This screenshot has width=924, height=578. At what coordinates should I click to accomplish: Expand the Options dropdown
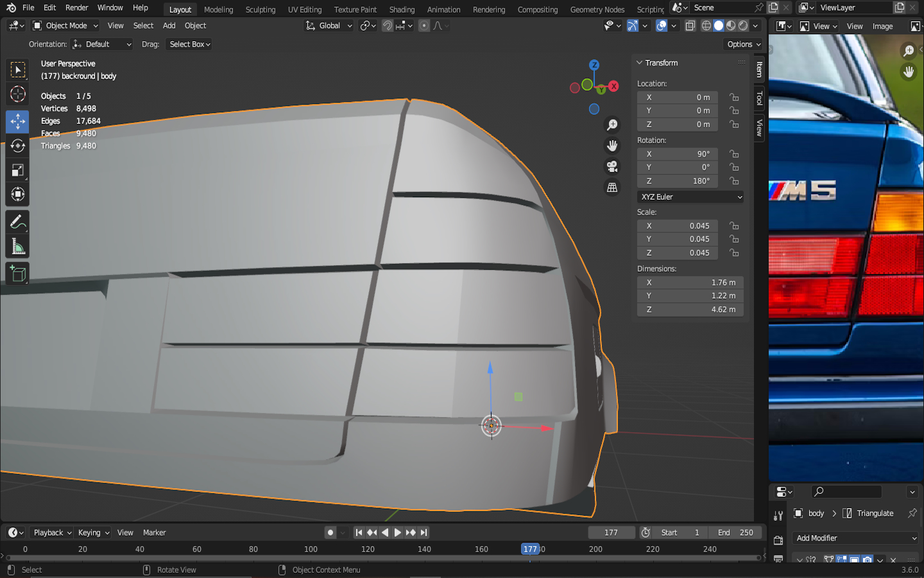click(744, 44)
